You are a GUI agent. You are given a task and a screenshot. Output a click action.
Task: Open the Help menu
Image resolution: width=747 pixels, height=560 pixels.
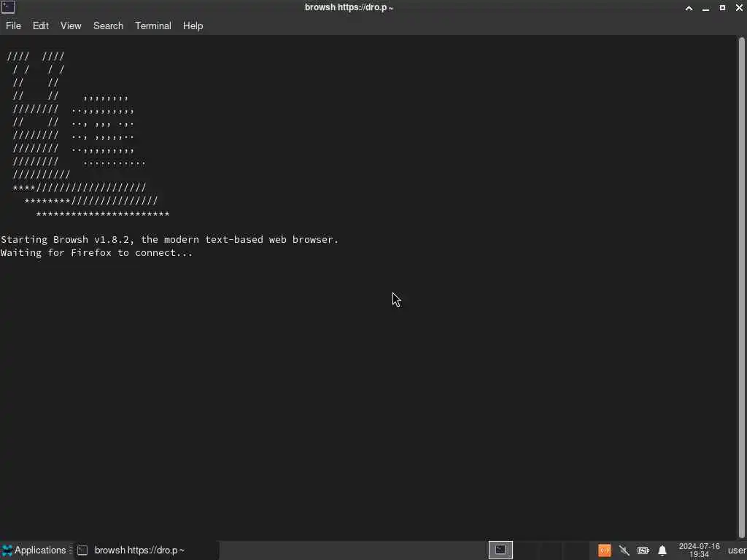click(x=193, y=26)
